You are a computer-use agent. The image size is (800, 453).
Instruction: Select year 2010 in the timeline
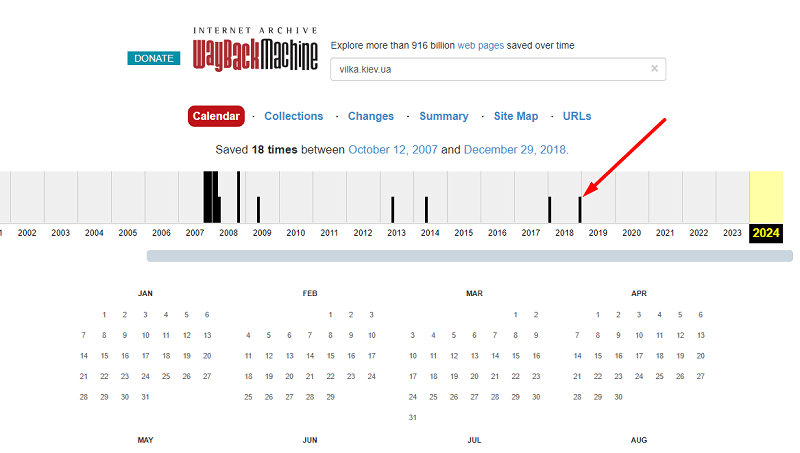tap(295, 233)
